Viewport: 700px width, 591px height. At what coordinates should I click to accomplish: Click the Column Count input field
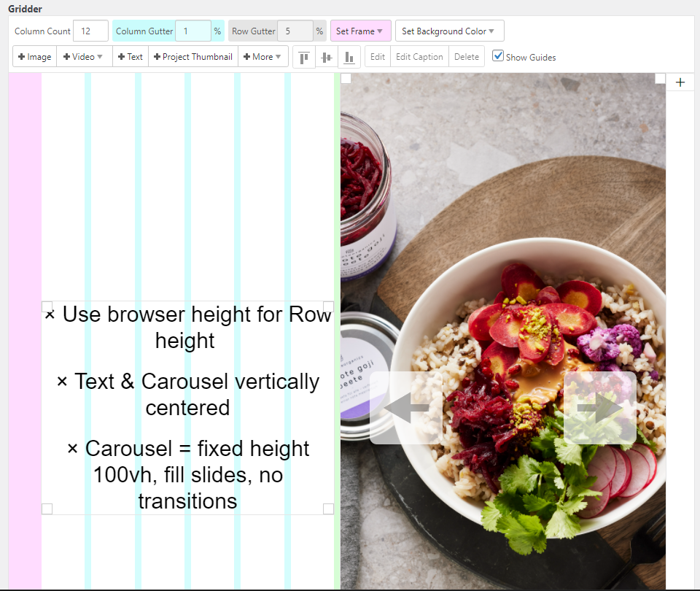pyautogui.click(x=90, y=31)
